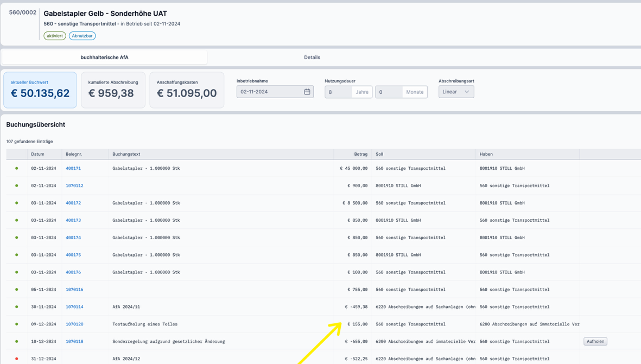Click the Inbetriebnahme date field

click(269, 92)
